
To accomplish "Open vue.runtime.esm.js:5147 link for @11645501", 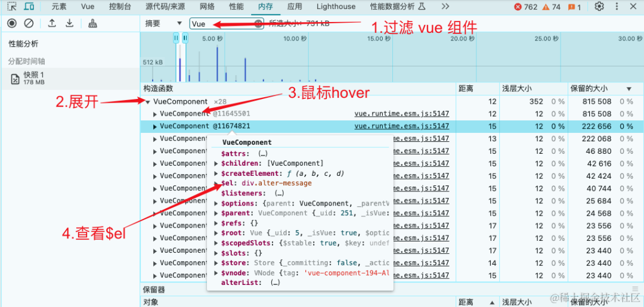I will (x=402, y=114).
